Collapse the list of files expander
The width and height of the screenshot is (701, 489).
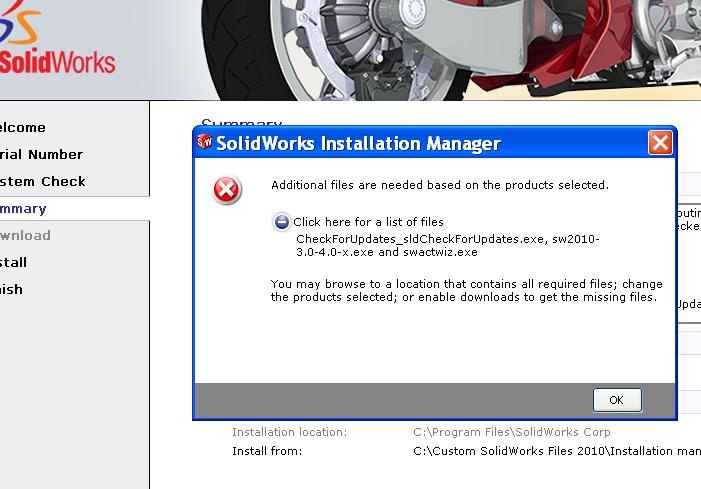[282, 222]
